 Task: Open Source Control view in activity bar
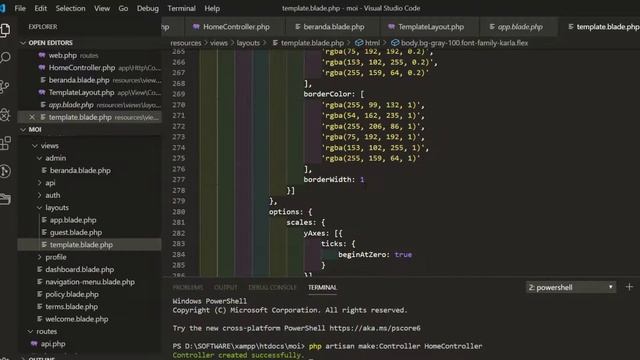(x=5, y=86)
